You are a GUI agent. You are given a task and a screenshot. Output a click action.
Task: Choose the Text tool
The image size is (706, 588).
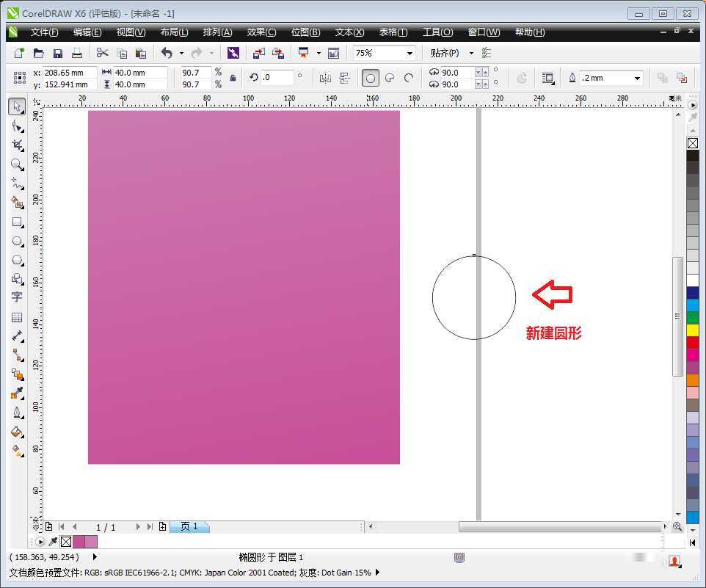pos(18,297)
